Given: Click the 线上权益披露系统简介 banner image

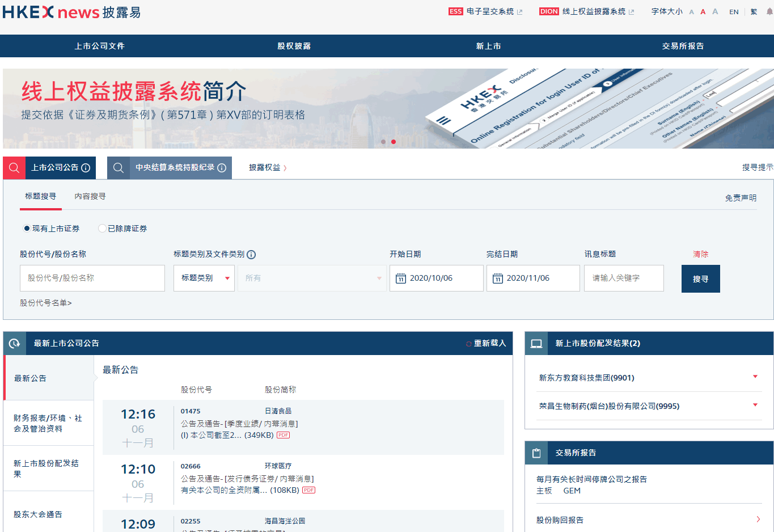Looking at the screenshot, I should [388, 108].
